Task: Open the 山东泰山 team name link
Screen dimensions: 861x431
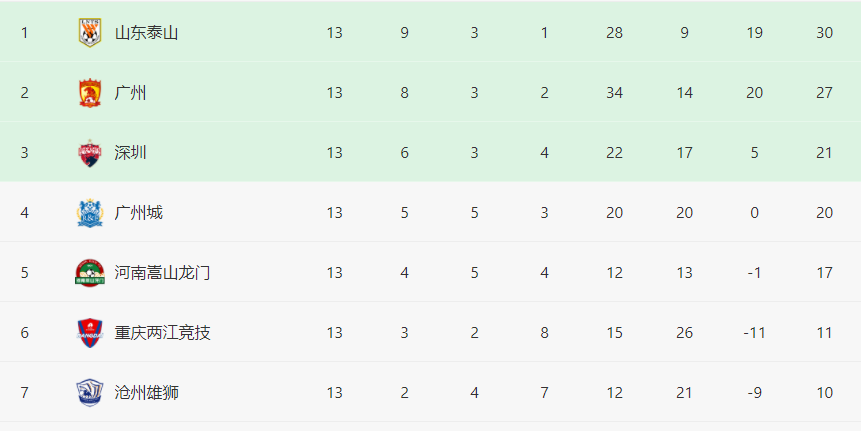Action: coord(146,33)
